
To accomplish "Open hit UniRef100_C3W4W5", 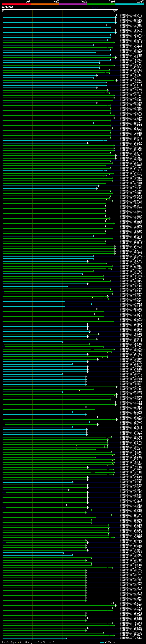I will [x=131, y=22].
